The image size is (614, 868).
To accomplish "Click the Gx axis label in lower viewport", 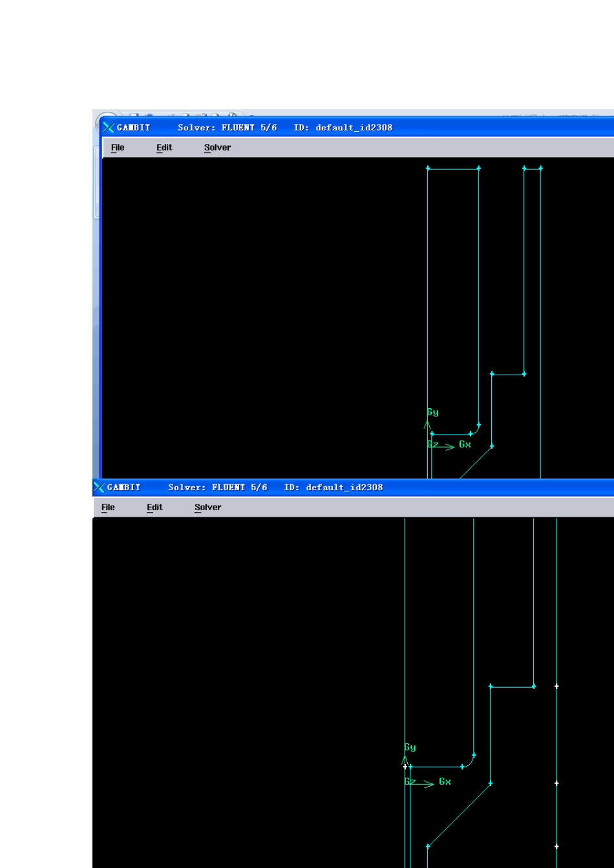I will 445,781.
